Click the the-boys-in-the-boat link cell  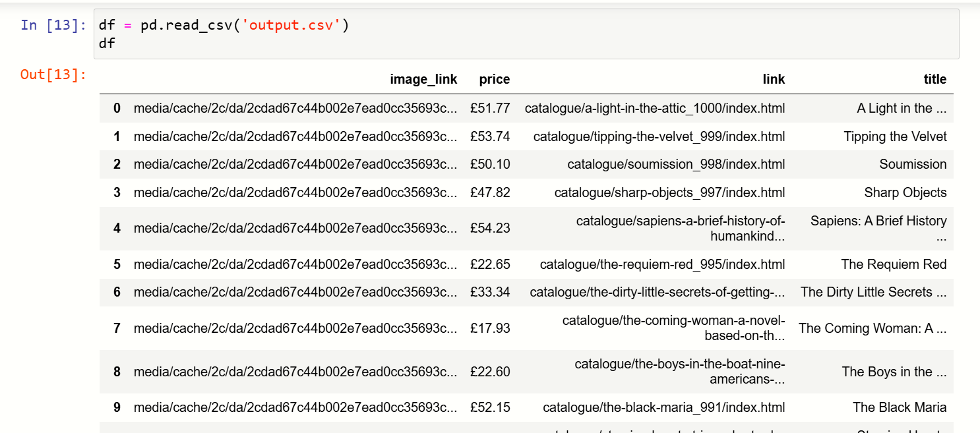tap(680, 372)
